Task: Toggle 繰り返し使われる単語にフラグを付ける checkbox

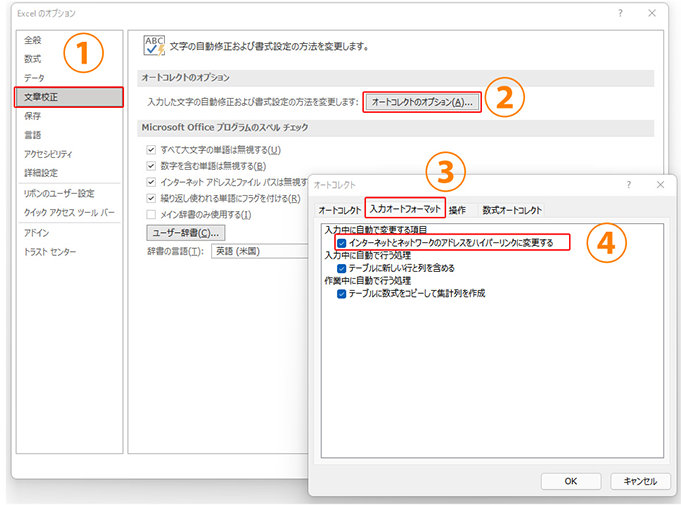Action: 151,198
